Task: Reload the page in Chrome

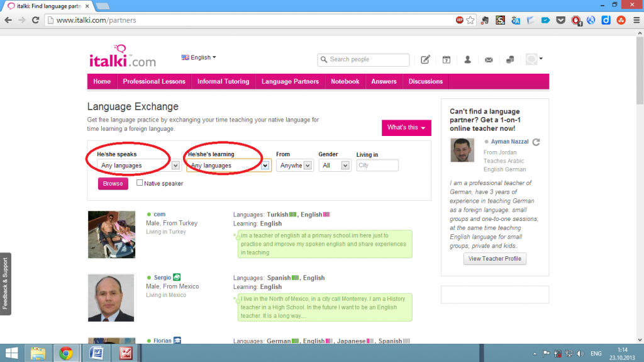Action: (36, 20)
